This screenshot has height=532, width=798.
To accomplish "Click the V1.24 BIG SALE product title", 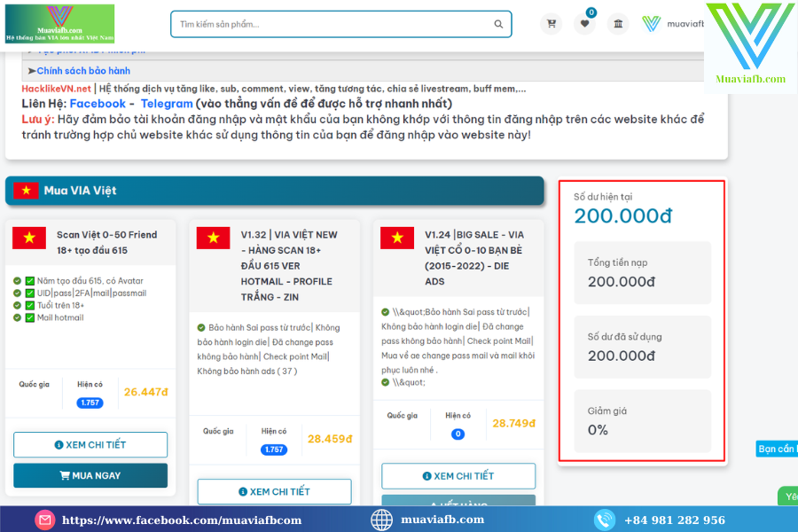I will click(474, 258).
